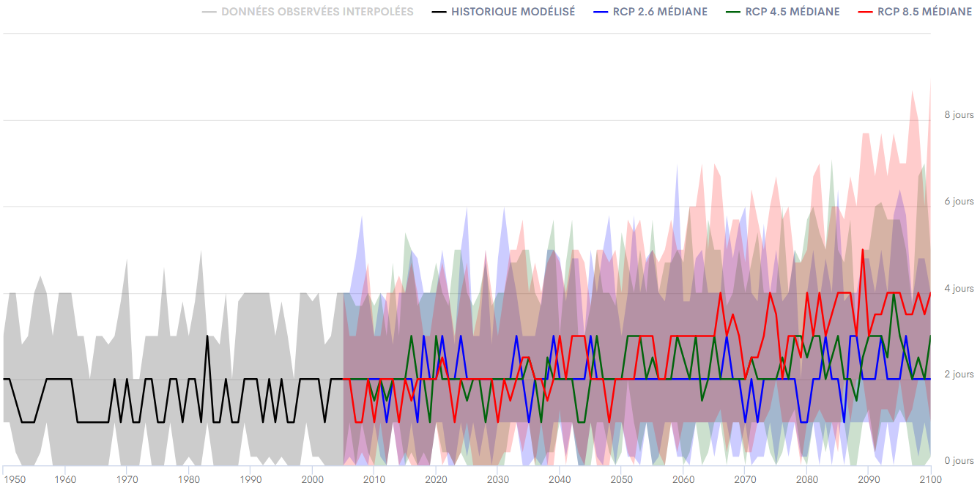Viewport: 980px width, 491px height.
Task: Click the red line swatch for RCP 8.5
Action: 864,12
